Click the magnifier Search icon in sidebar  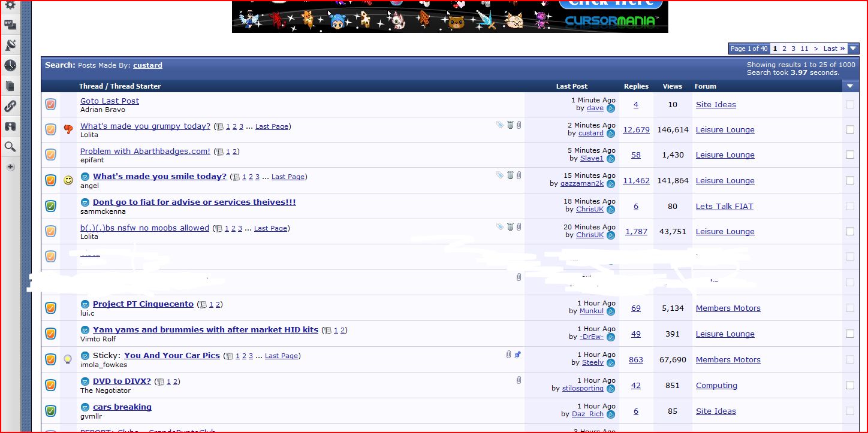(10, 146)
